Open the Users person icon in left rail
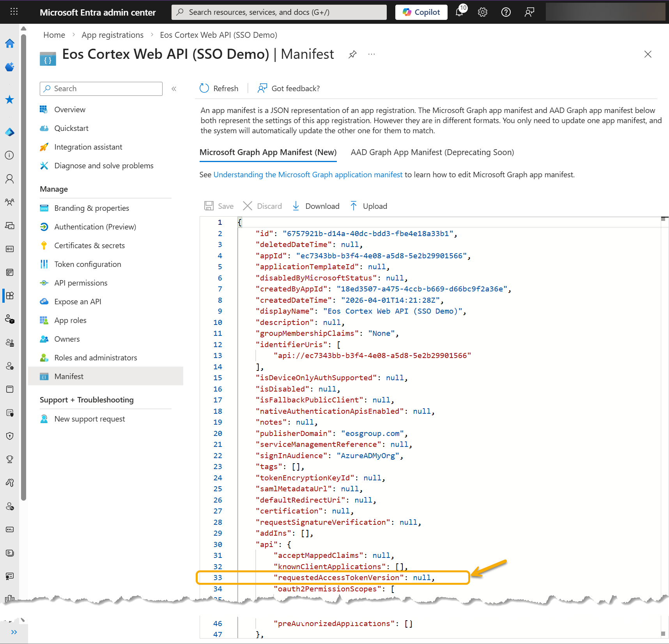This screenshot has width=669, height=644. tap(10, 179)
